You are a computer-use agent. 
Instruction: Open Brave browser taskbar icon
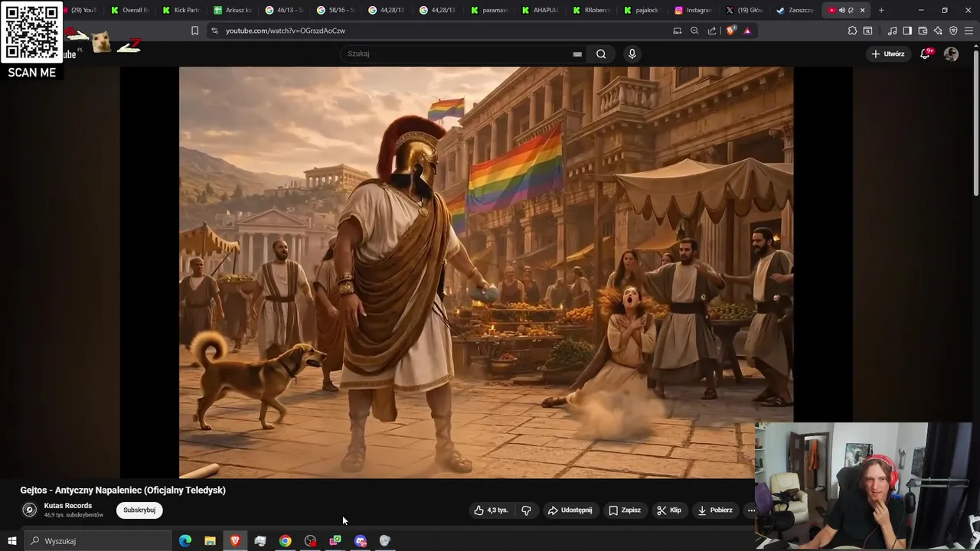(235, 541)
